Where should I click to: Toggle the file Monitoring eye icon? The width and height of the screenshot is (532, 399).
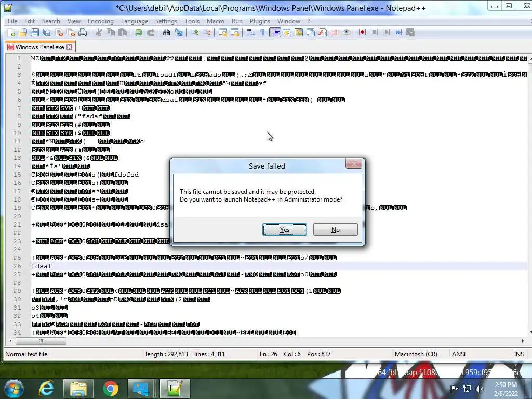pyautogui.click(x=347, y=33)
